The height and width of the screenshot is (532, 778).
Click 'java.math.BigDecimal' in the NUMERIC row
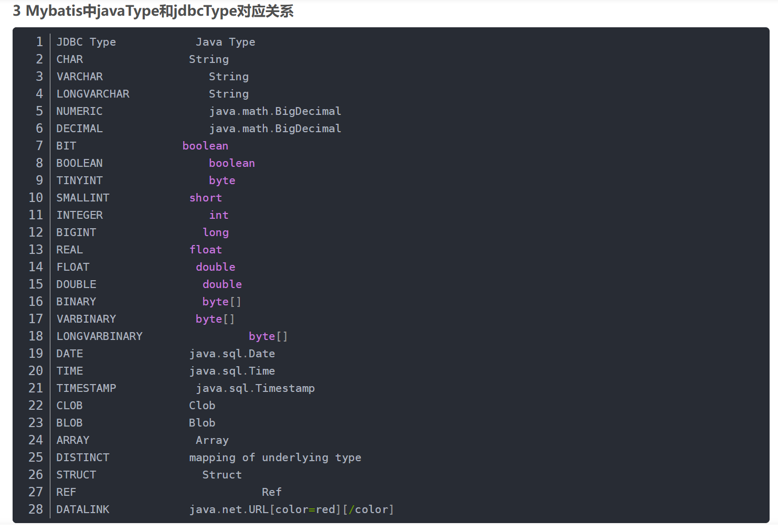(275, 111)
